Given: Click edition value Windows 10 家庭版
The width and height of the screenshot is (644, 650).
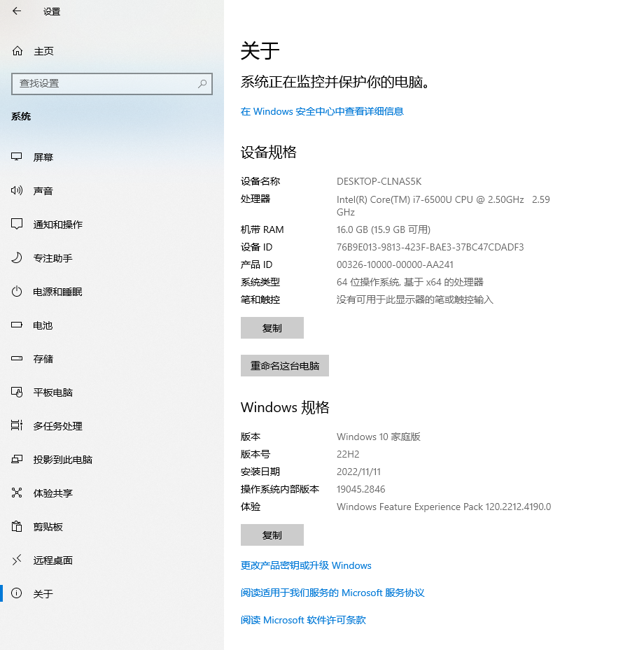Looking at the screenshot, I should [379, 437].
